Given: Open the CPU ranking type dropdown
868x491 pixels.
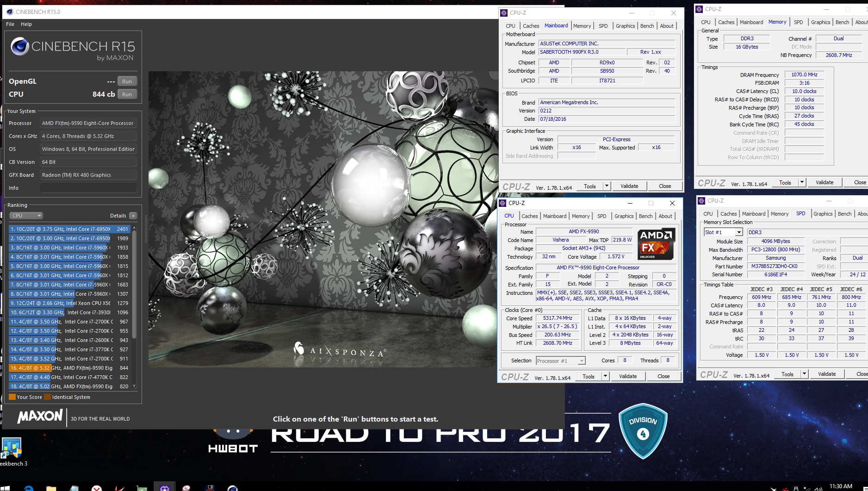Looking at the screenshot, I should click(x=26, y=216).
